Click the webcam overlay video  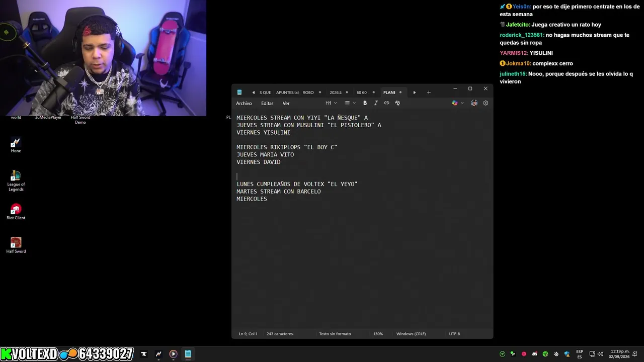(103, 58)
